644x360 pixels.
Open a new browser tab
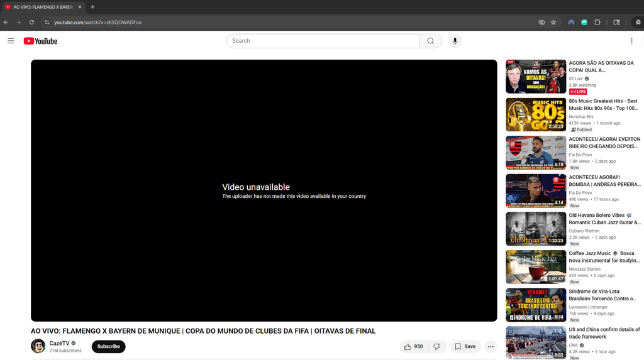tap(93, 7)
